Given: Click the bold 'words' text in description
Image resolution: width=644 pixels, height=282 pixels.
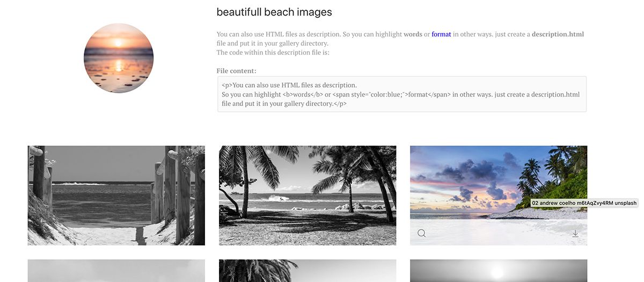Looking at the screenshot, I should pos(413,34).
